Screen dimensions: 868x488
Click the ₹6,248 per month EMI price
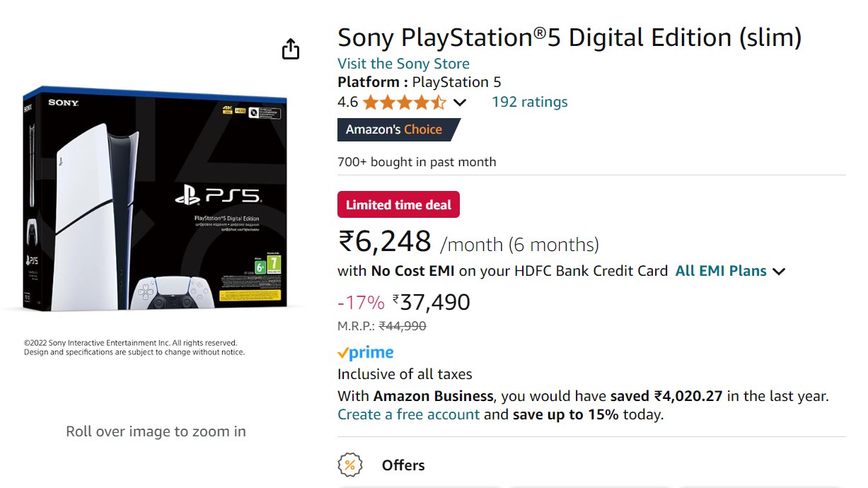386,243
